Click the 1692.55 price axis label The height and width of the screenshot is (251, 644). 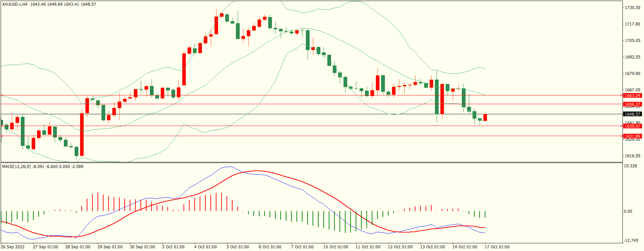tap(632, 57)
